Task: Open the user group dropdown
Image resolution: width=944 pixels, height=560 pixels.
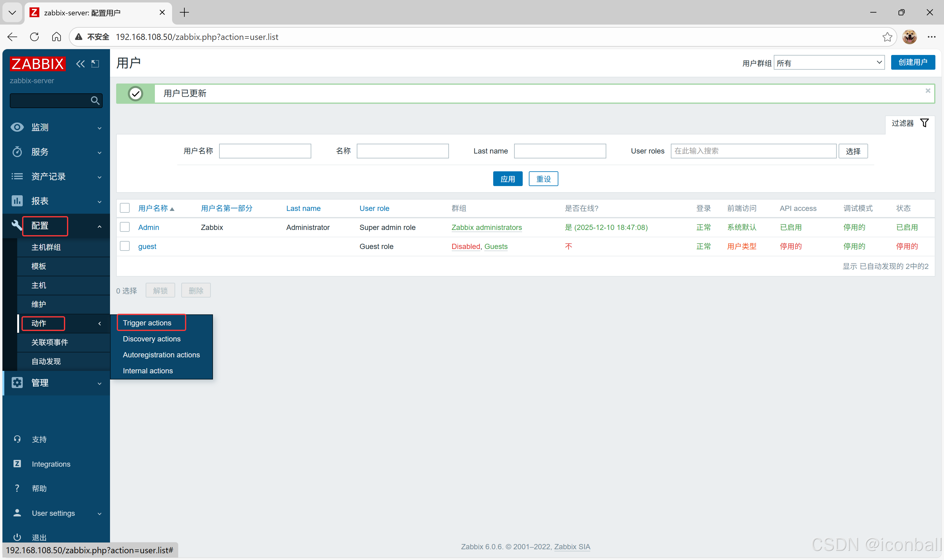Action: tap(829, 63)
